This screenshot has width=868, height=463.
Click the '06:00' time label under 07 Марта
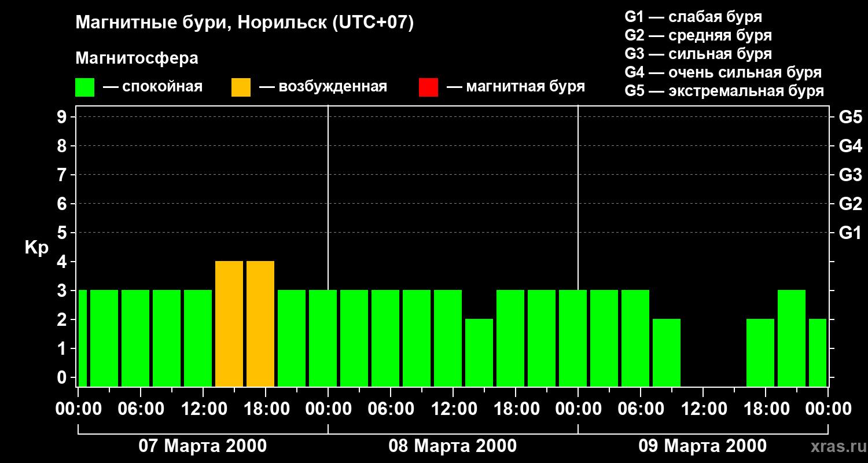coord(140,409)
